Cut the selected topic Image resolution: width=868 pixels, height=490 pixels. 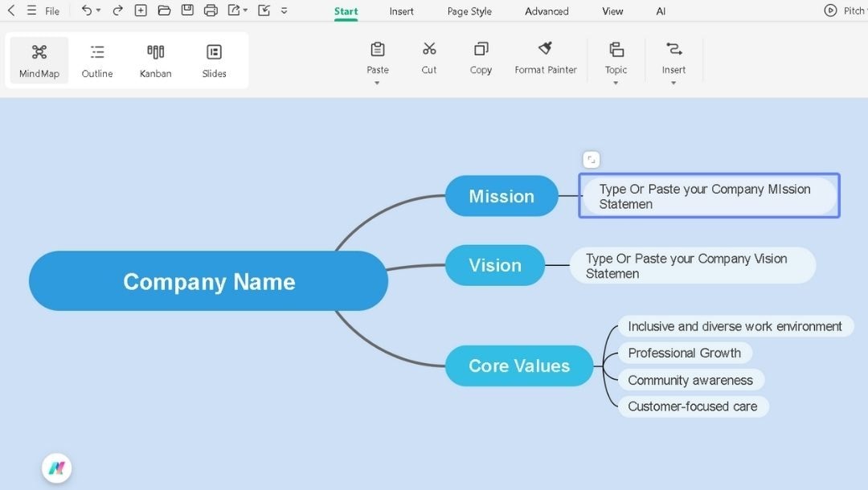(428, 58)
